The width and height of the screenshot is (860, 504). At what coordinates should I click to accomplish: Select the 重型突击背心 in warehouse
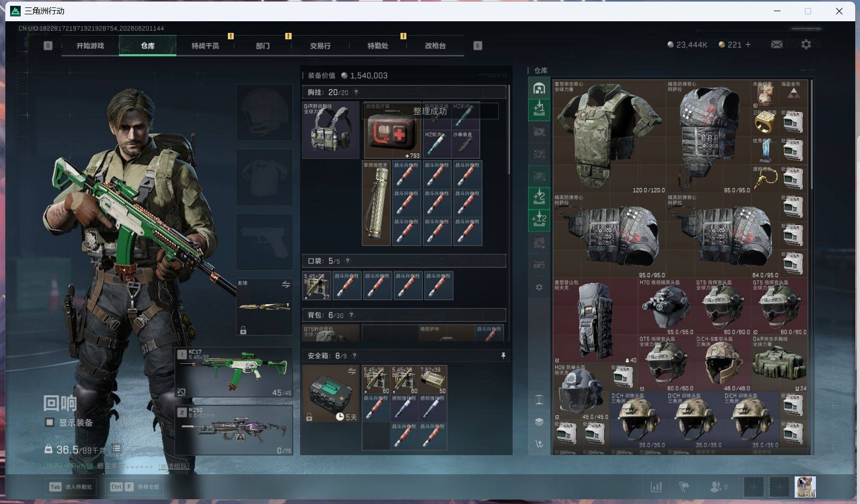(x=610, y=137)
